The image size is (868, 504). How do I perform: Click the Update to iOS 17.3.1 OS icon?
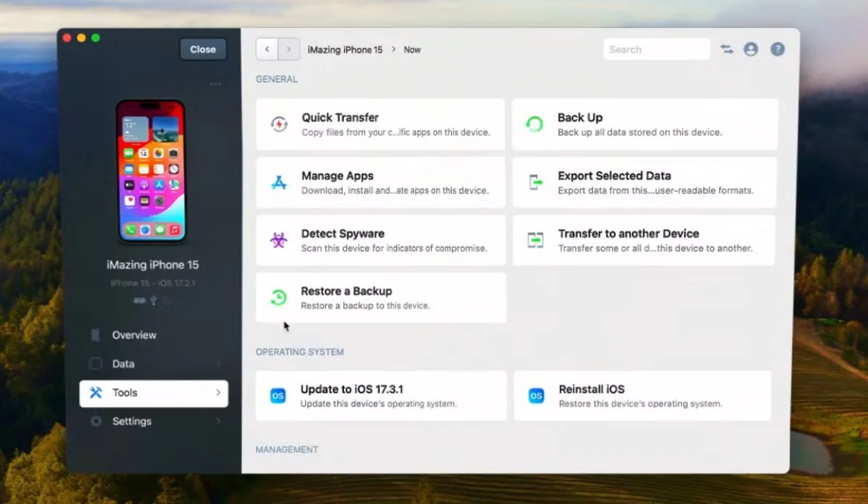pyautogui.click(x=278, y=395)
